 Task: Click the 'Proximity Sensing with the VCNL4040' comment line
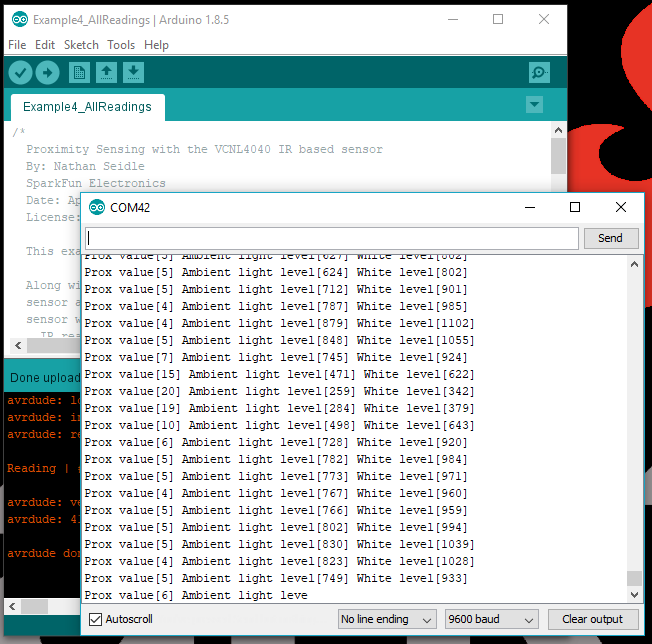pyautogui.click(x=204, y=149)
